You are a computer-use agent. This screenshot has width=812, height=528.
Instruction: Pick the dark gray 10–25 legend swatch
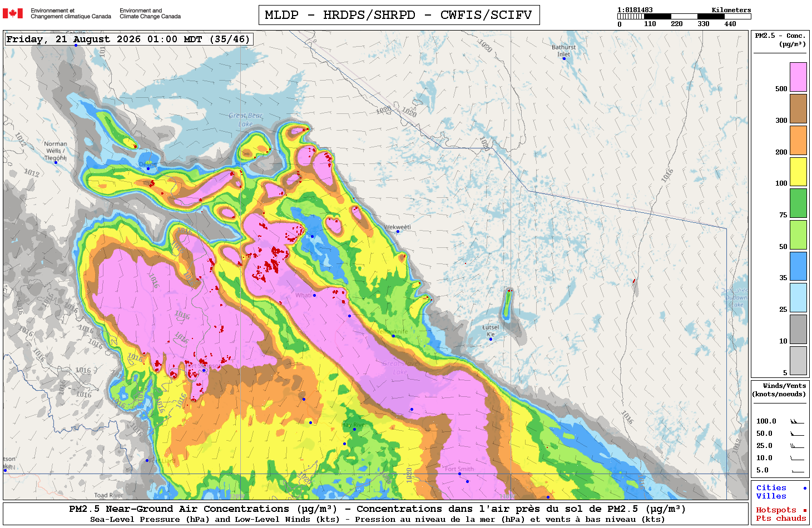(798, 329)
